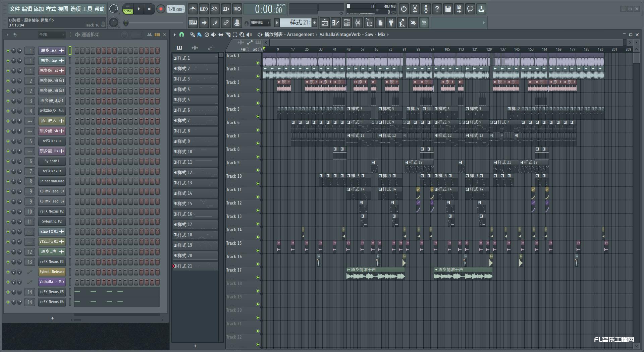Image resolution: width=644 pixels, height=352 pixels.
Task: Select the playlist paint brush tool
Action: click(200, 35)
